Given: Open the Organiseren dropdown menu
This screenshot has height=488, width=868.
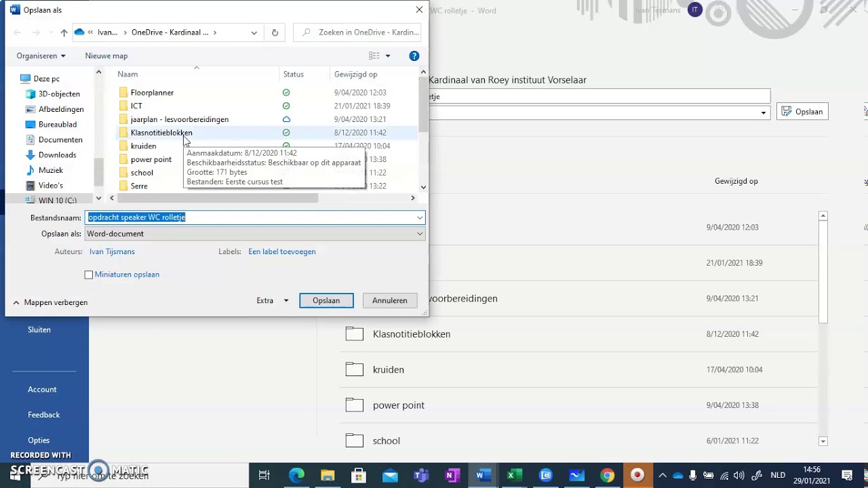Looking at the screenshot, I should tap(41, 56).
